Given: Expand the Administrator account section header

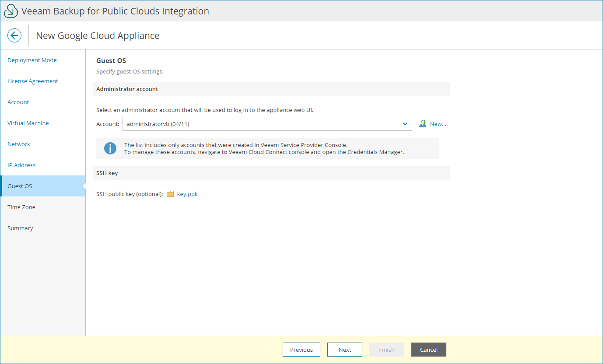Looking at the screenshot, I should tap(127, 89).
